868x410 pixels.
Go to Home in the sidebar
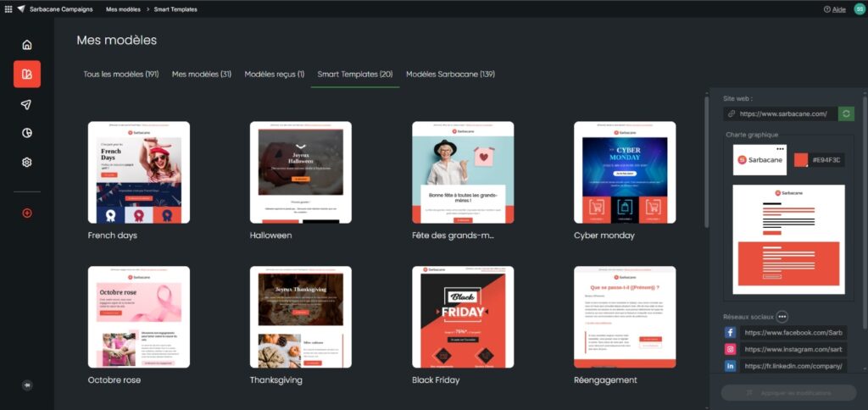pyautogui.click(x=26, y=45)
